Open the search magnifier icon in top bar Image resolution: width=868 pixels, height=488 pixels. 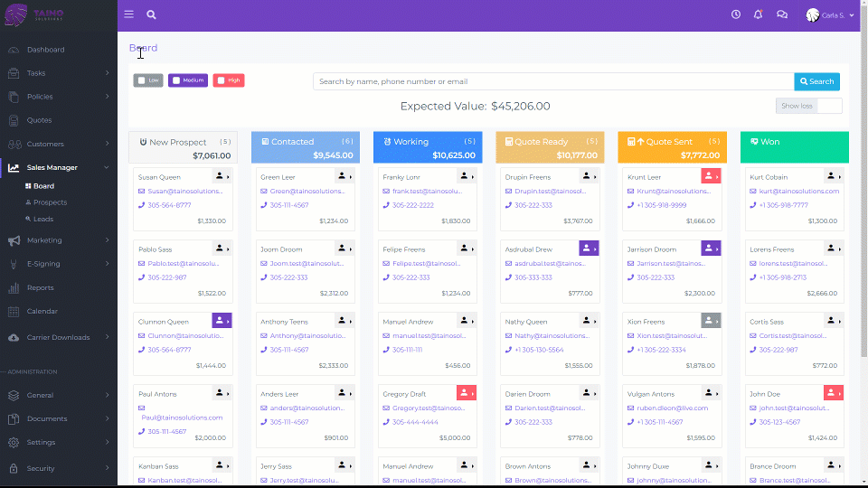click(x=151, y=14)
